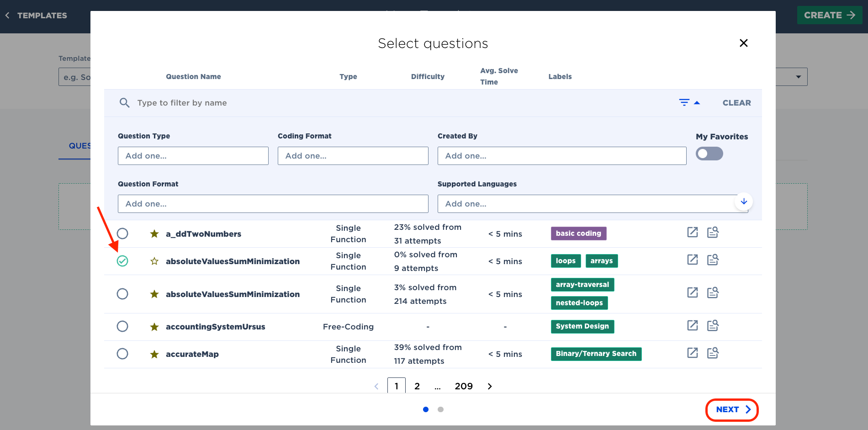868x430 pixels.
Task: Favorite the unstarred absoluteValuesSumMinimization question
Action: pyautogui.click(x=154, y=261)
